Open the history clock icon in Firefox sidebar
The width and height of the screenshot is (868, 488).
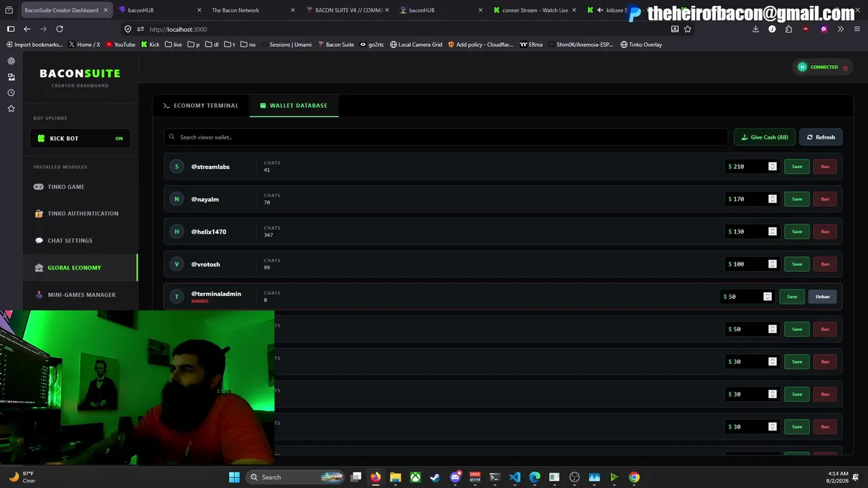coord(11,93)
